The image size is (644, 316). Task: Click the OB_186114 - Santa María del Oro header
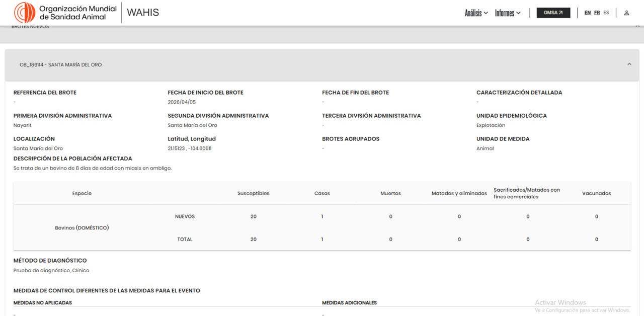pyautogui.click(x=60, y=65)
